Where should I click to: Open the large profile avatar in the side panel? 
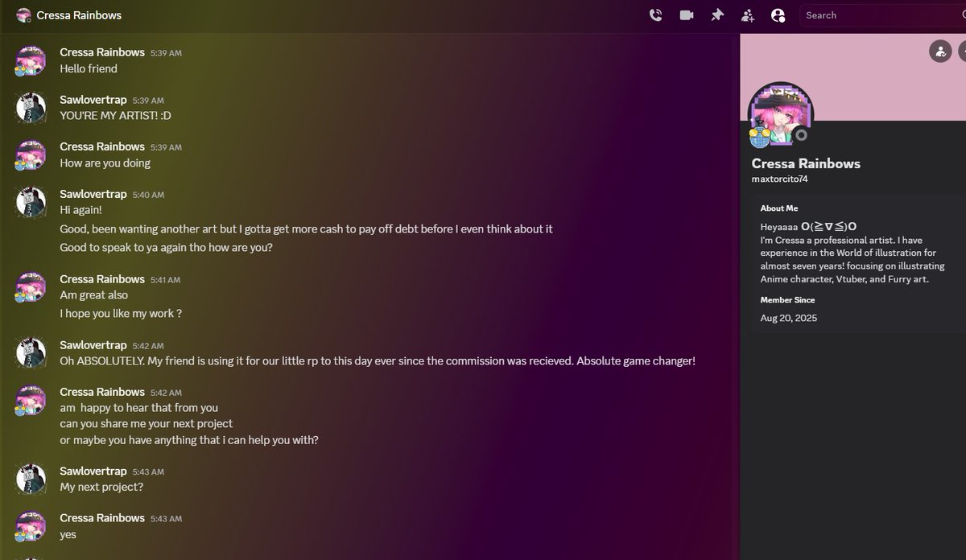pos(781,114)
